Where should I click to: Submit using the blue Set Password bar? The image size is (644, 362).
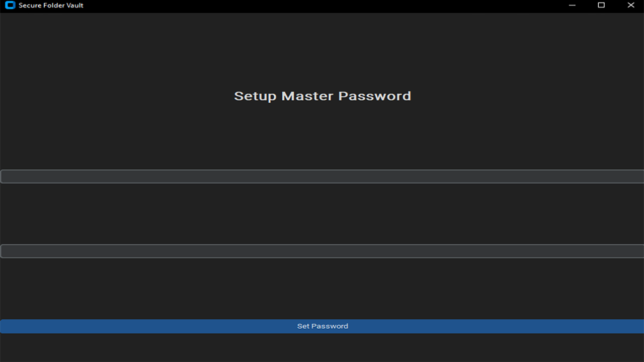tap(322, 326)
